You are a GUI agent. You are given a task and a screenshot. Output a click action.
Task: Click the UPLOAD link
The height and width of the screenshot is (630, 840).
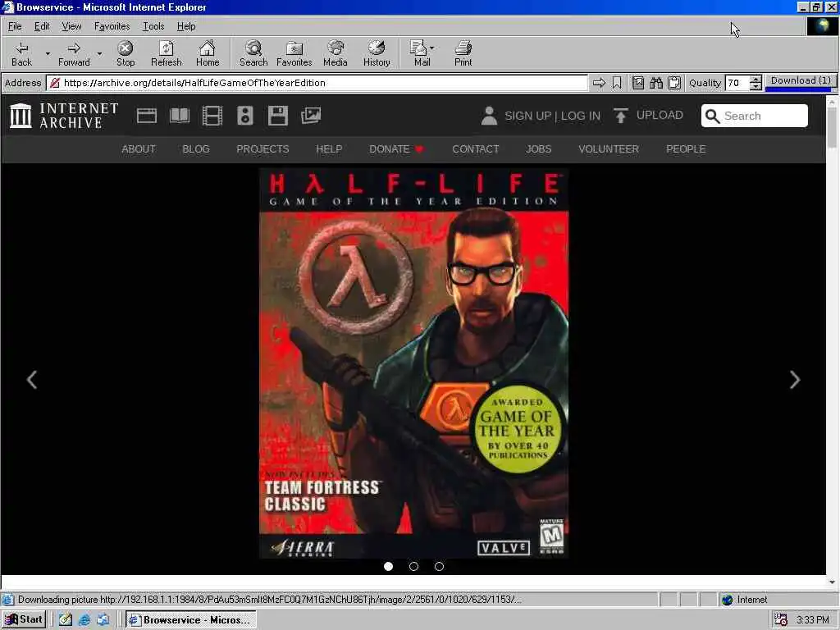[x=648, y=115]
